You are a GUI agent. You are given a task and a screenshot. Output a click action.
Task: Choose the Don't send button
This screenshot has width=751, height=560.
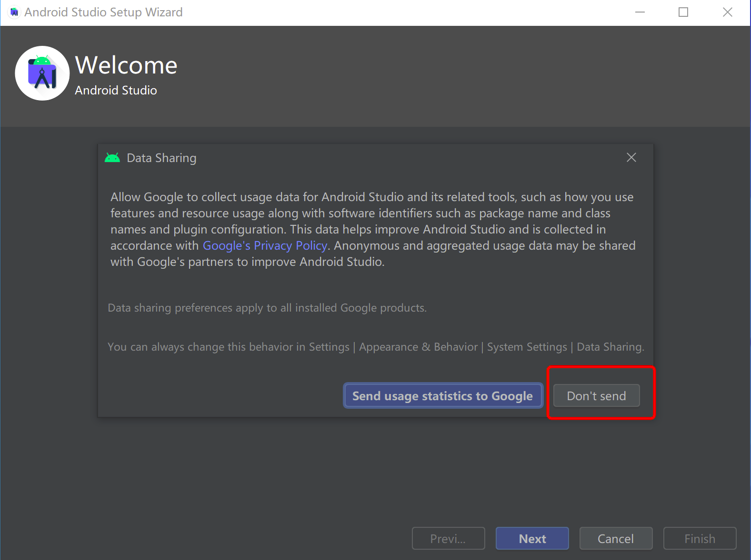coord(596,396)
